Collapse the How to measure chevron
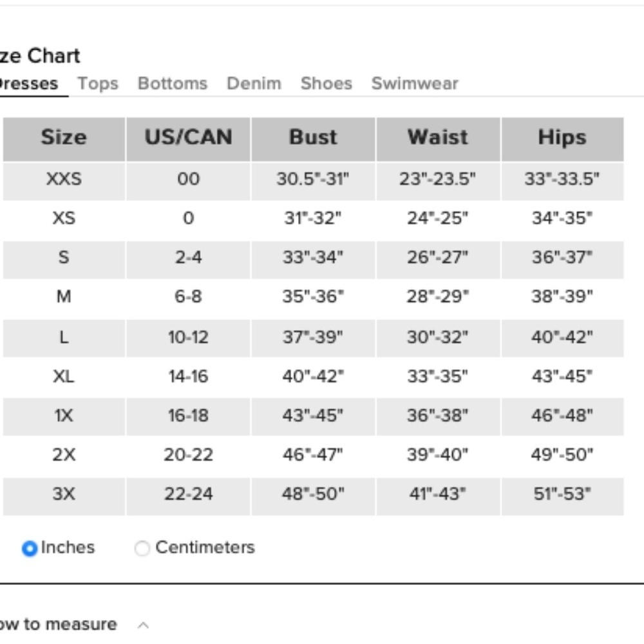Image resolution: width=644 pixels, height=644 pixels. click(x=144, y=625)
